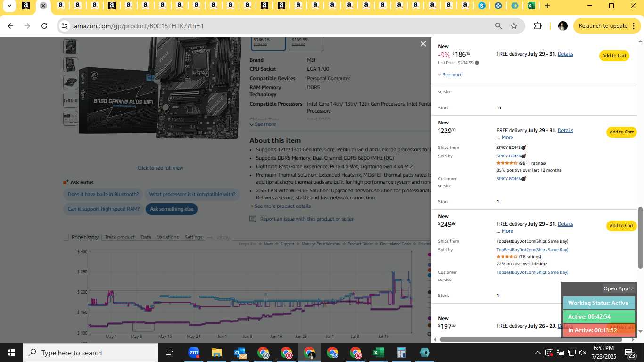Click the offers panel vertical scrollbar thumb

pos(640,238)
